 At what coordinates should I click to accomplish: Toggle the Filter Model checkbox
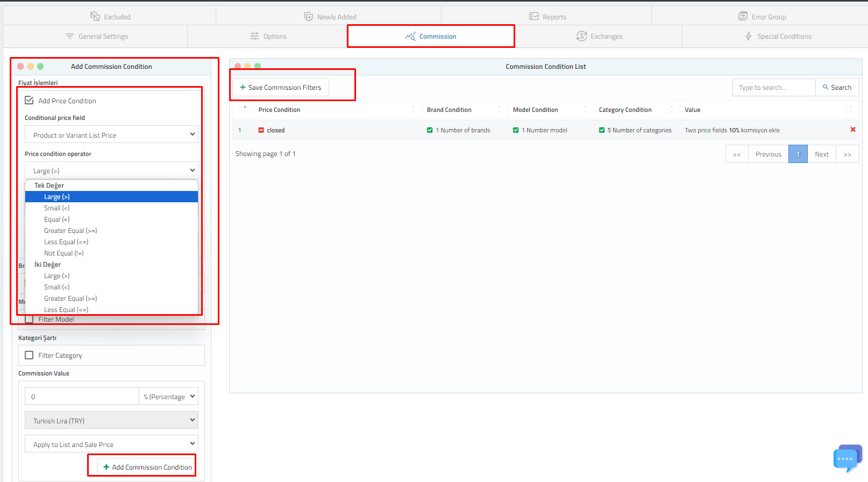(x=30, y=320)
